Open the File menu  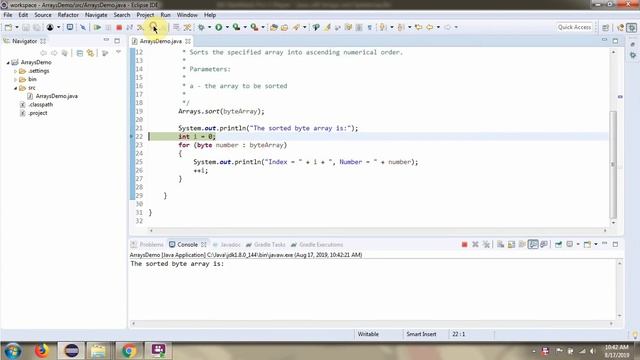pos(8,15)
